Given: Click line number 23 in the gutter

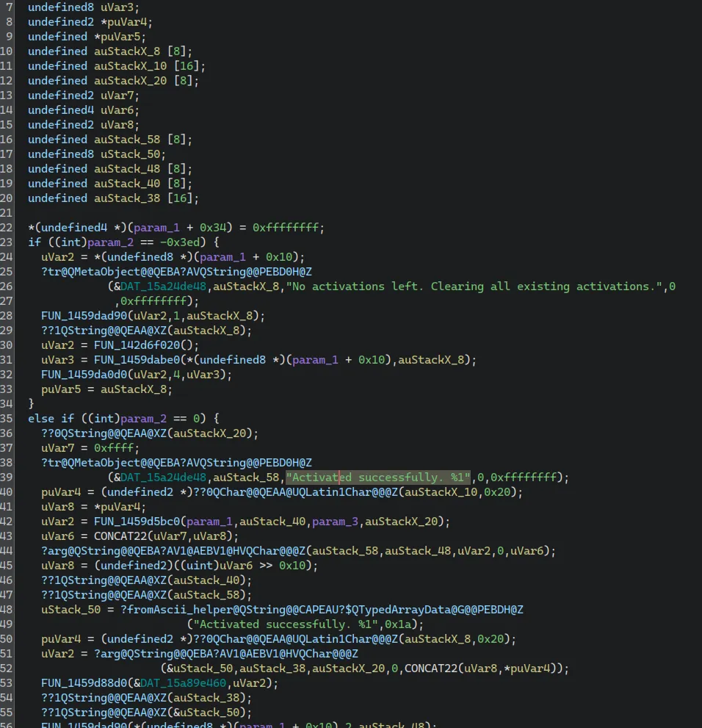Looking at the screenshot, I should [12, 242].
